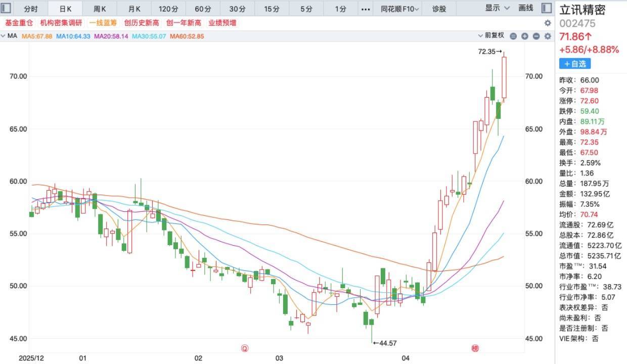Click the 创历史新高 tag link
Viewport: 627px width, 364px height.
click(x=142, y=23)
